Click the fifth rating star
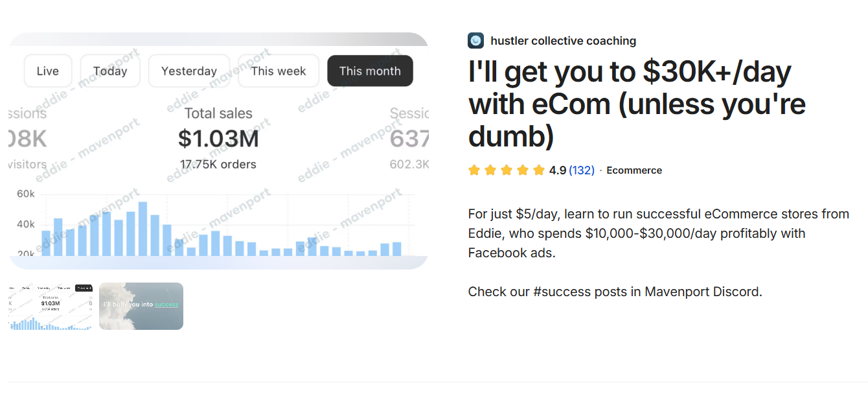 pyautogui.click(x=539, y=170)
